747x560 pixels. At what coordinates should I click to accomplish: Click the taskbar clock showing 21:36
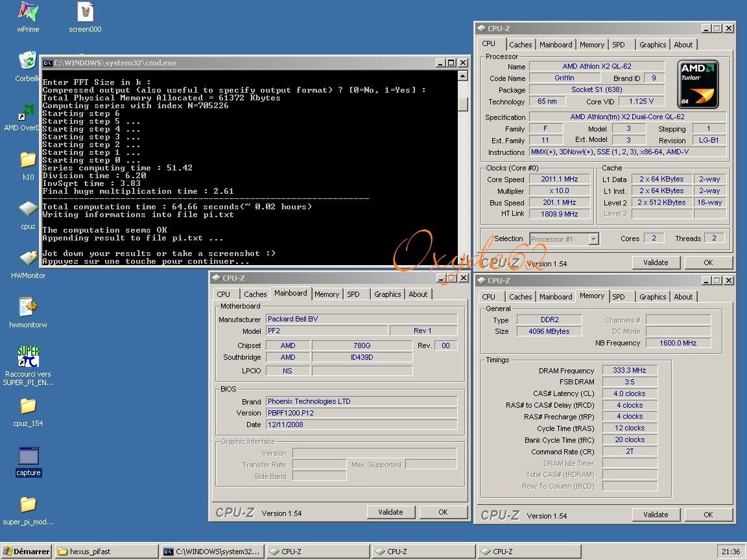pos(731,552)
